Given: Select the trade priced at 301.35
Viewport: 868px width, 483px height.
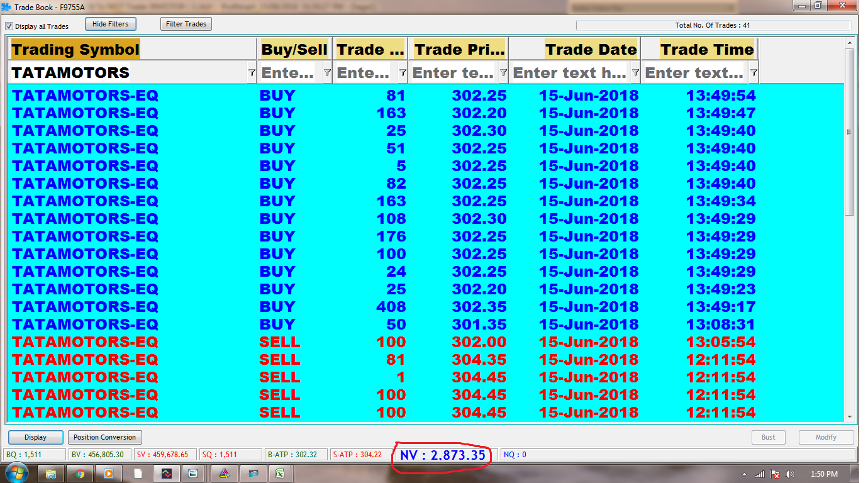Looking at the screenshot, I should tap(426, 325).
